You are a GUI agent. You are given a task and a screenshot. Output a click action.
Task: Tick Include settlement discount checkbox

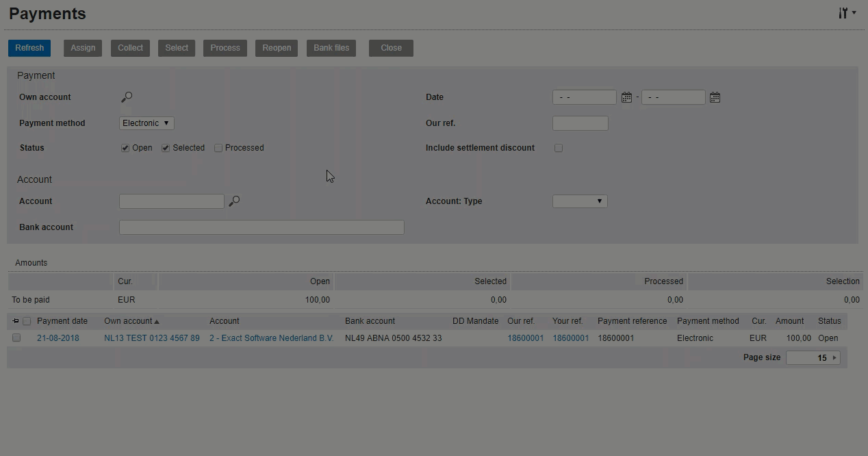point(559,148)
